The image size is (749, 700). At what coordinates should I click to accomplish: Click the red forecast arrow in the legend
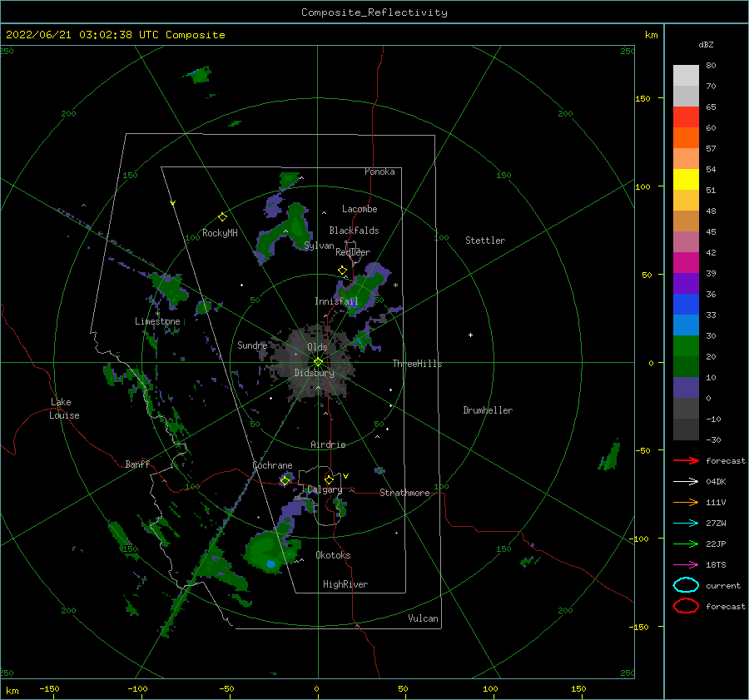686,460
